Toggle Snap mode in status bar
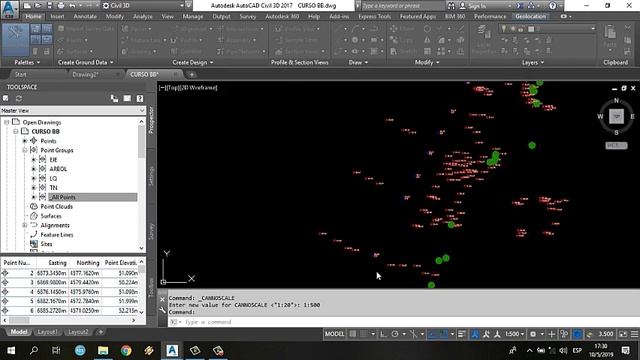Screen dimensions: 640x360 point(364,334)
